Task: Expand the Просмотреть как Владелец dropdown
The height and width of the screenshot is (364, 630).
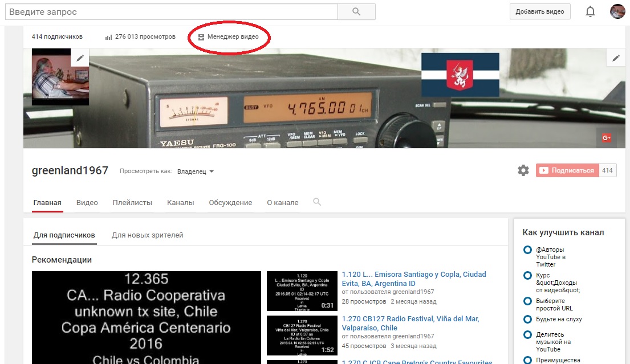Action: tap(195, 171)
